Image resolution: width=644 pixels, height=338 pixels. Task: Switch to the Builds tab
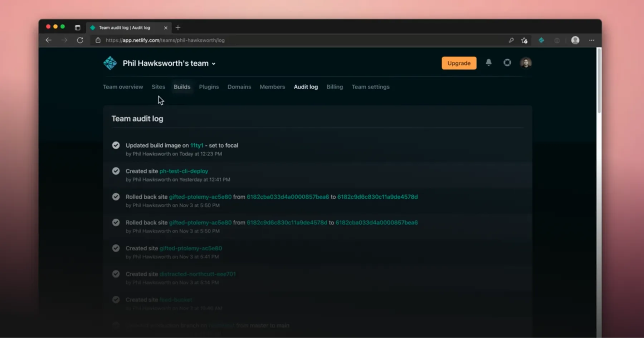182,87
